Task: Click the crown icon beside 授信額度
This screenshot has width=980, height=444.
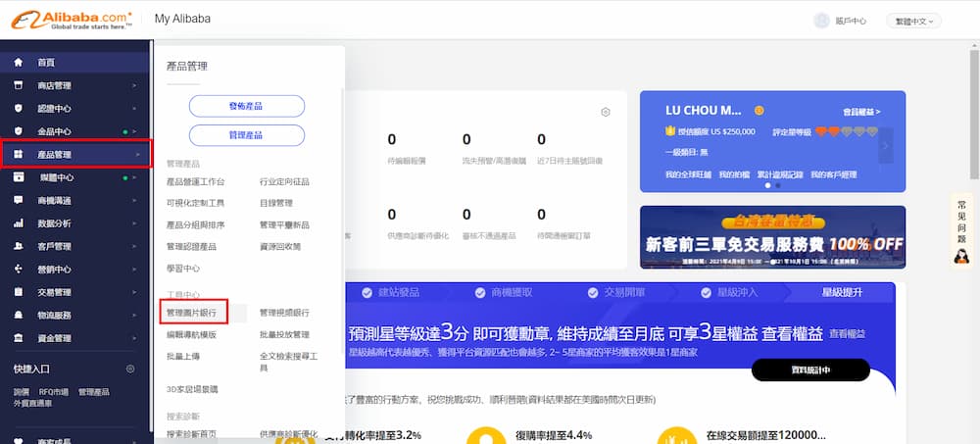Action: [670, 131]
